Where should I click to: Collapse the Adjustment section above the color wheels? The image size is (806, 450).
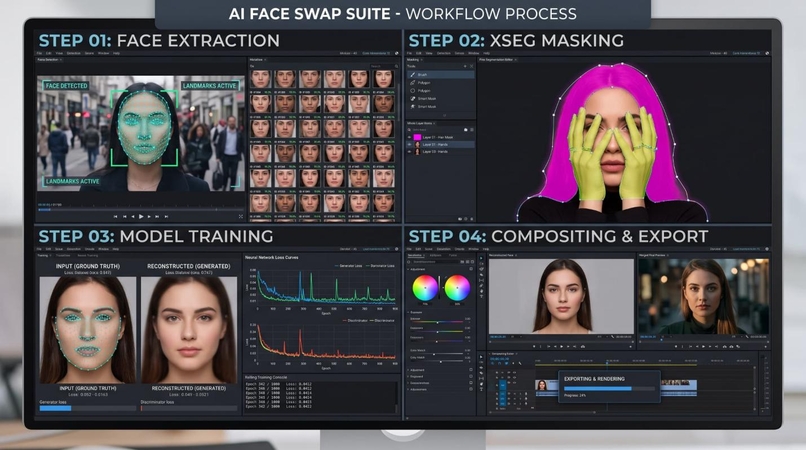point(409,269)
